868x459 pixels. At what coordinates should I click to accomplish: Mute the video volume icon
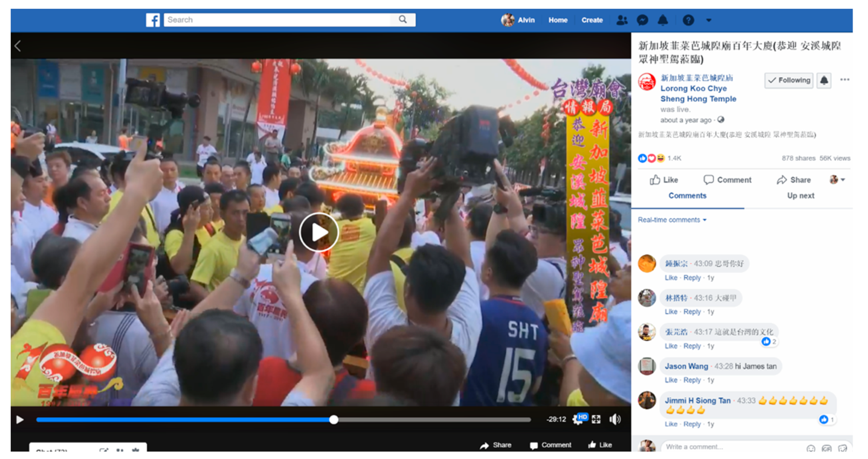615,419
